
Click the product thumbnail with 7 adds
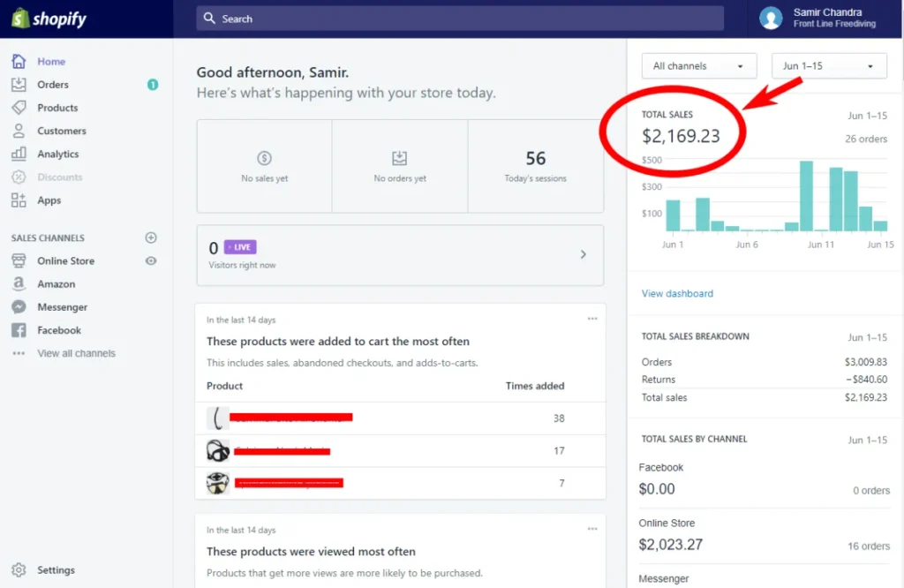217,483
